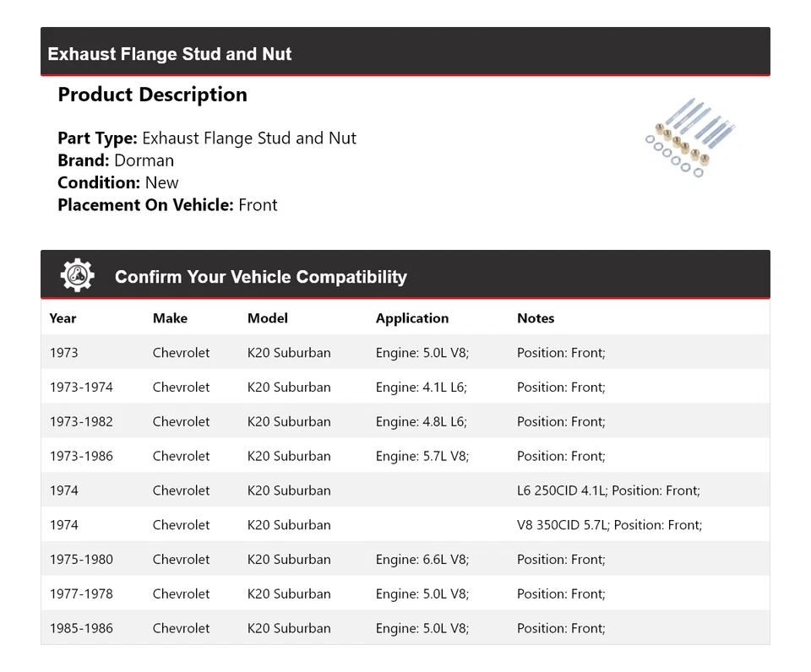This screenshot has height=672, width=811.
Task: Click the Make column header
Action: tap(170, 318)
